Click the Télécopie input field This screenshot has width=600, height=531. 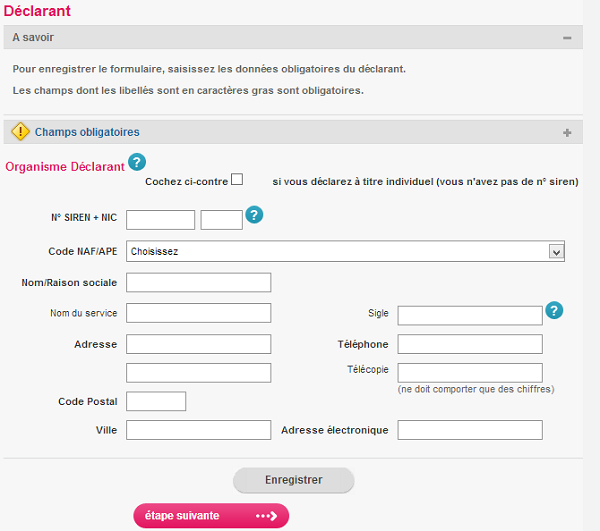(x=469, y=373)
